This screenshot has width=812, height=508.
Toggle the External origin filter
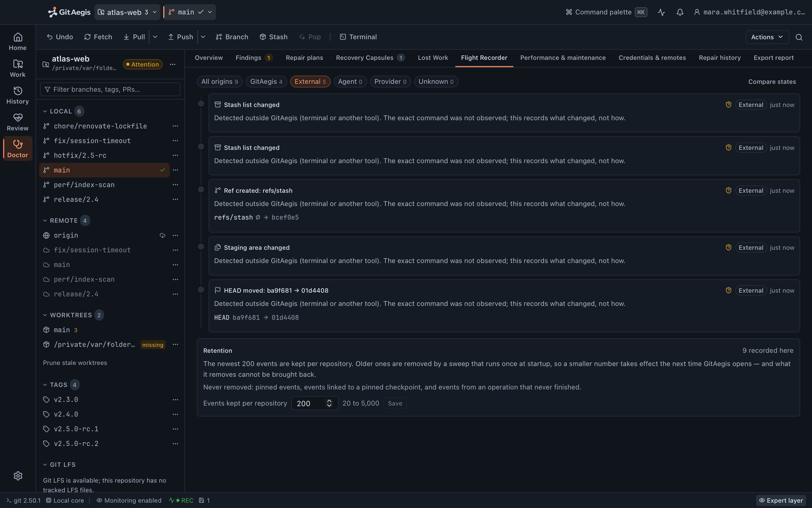(x=310, y=82)
